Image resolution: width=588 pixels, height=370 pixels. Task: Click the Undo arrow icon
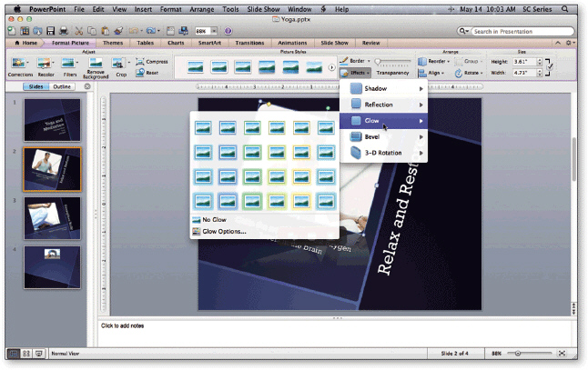133,31
